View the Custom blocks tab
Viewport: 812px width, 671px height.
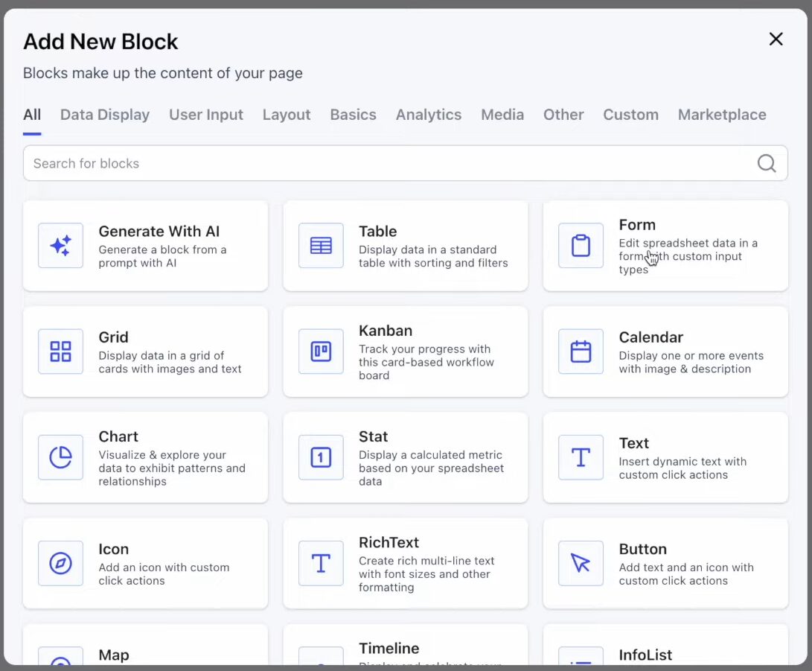pyautogui.click(x=630, y=115)
